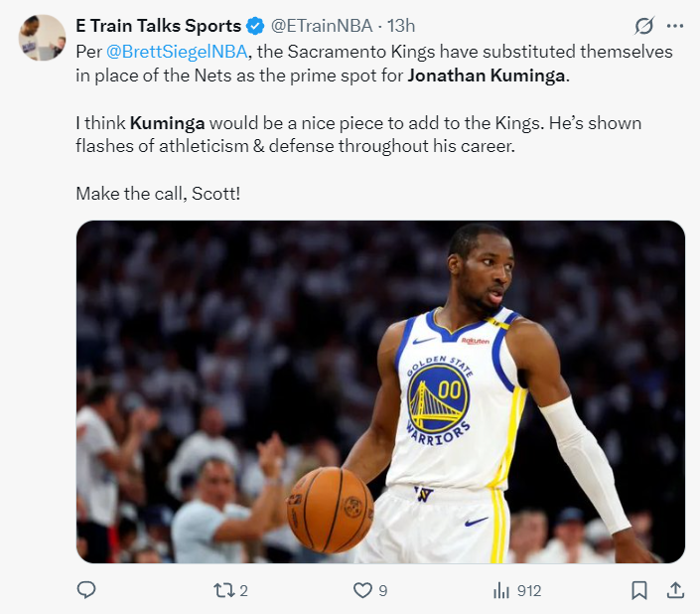Viewport: 700px width, 614px height.
Task: Click the Grok explain icon
Action: pyautogui.click(x=644, y=26)
